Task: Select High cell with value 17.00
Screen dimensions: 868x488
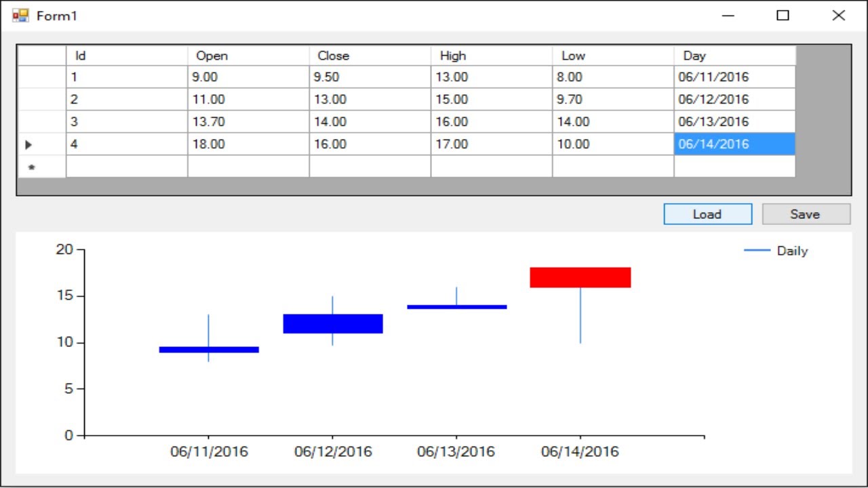Action: pos(492,144)
